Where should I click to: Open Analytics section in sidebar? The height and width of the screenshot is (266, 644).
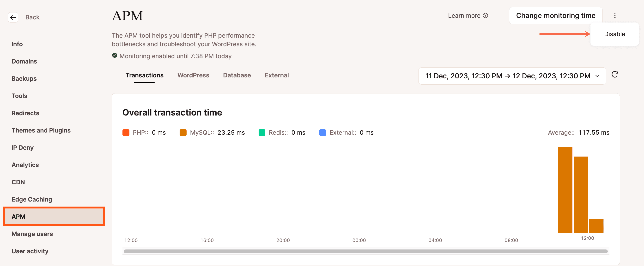click(25, 164)
